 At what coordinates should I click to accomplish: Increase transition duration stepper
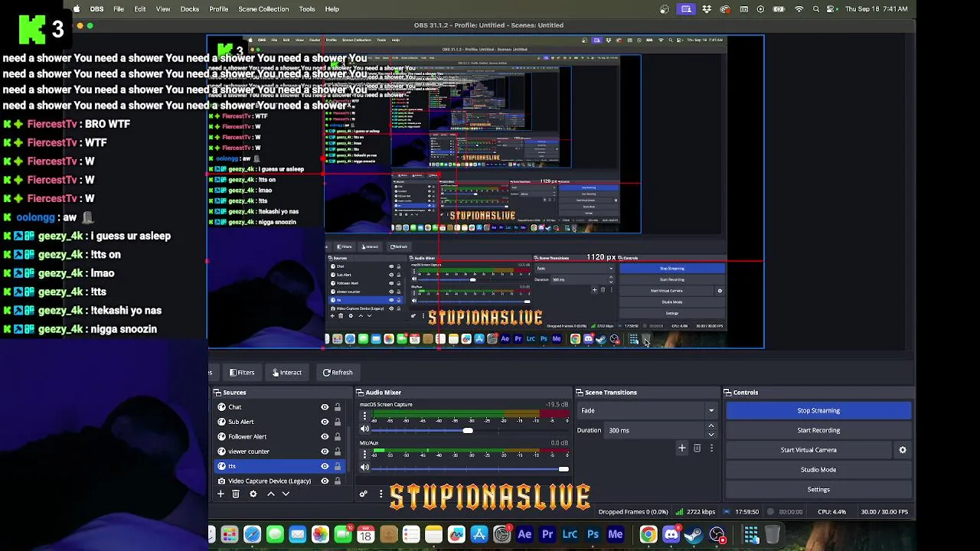tap(711, 426)
